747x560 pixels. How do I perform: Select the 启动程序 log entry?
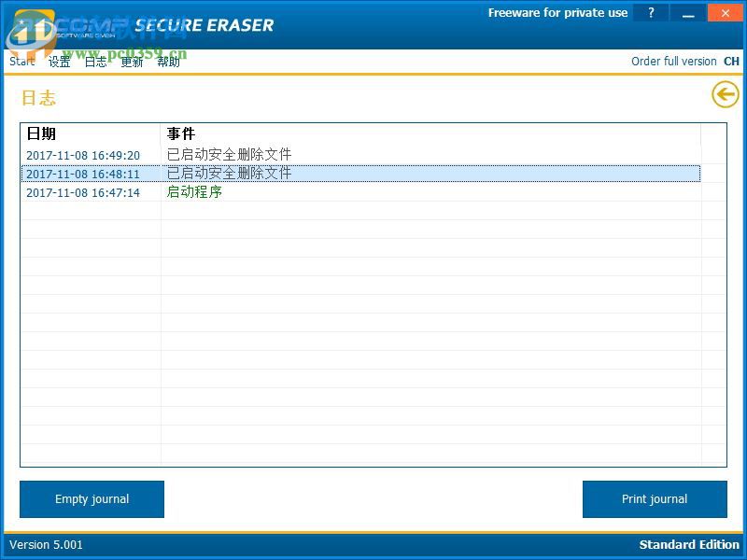pyautogui.click(x=193, y=192)
